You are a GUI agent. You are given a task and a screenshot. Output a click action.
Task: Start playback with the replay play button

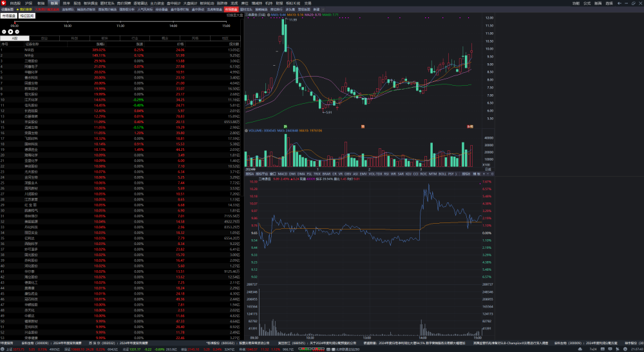pos(11,32)
